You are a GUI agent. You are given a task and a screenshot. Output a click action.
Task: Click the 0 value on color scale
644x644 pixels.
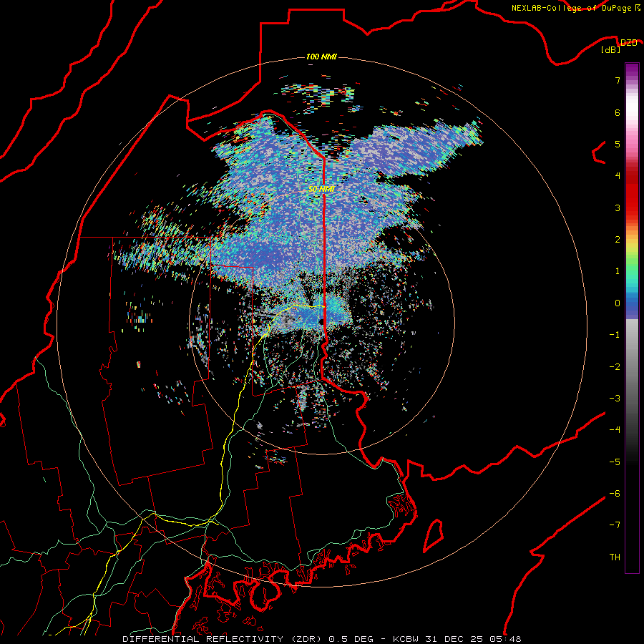618,303
